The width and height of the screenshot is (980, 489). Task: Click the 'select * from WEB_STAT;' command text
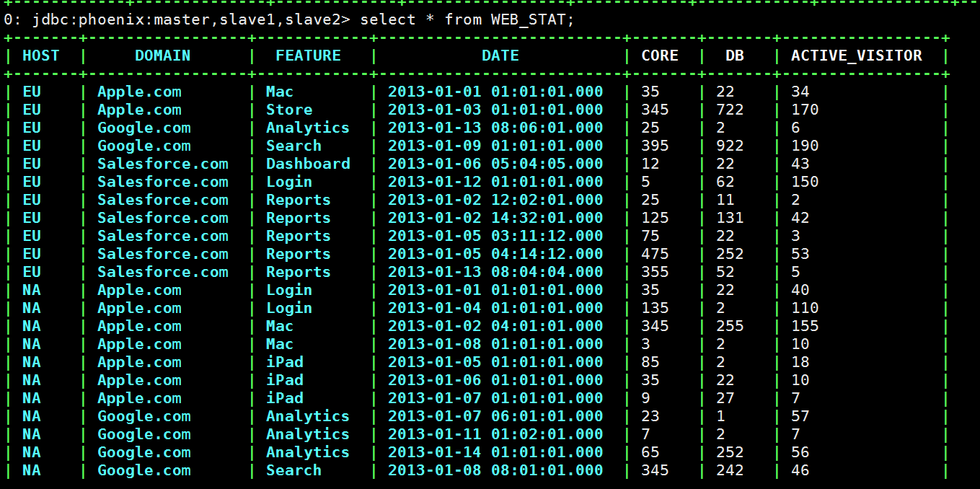coord(467,19)
